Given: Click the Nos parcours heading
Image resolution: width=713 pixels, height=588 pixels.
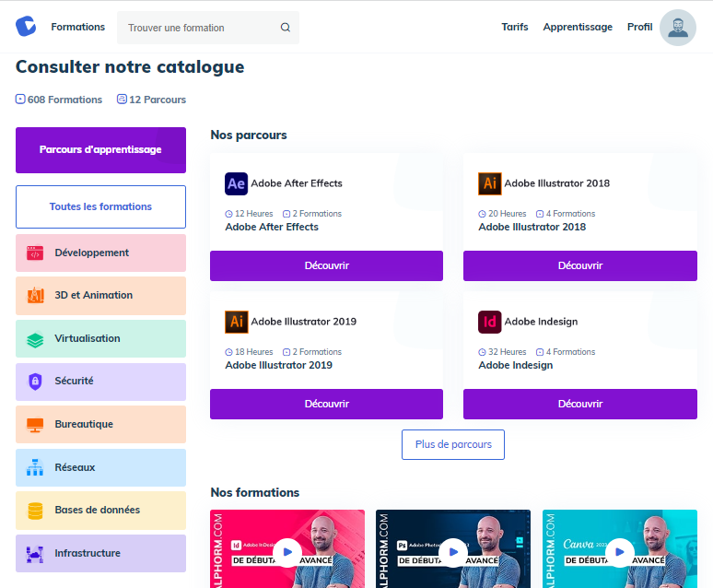Looking at the screenshot, I should [249, 135].
